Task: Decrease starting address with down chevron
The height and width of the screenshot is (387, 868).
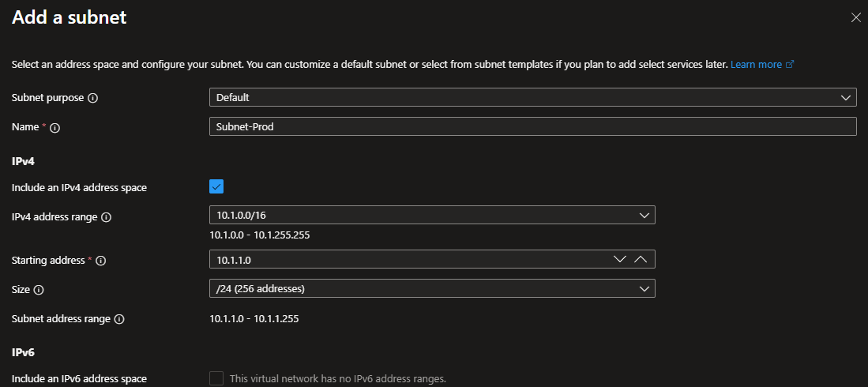Action: coord(620,259)
